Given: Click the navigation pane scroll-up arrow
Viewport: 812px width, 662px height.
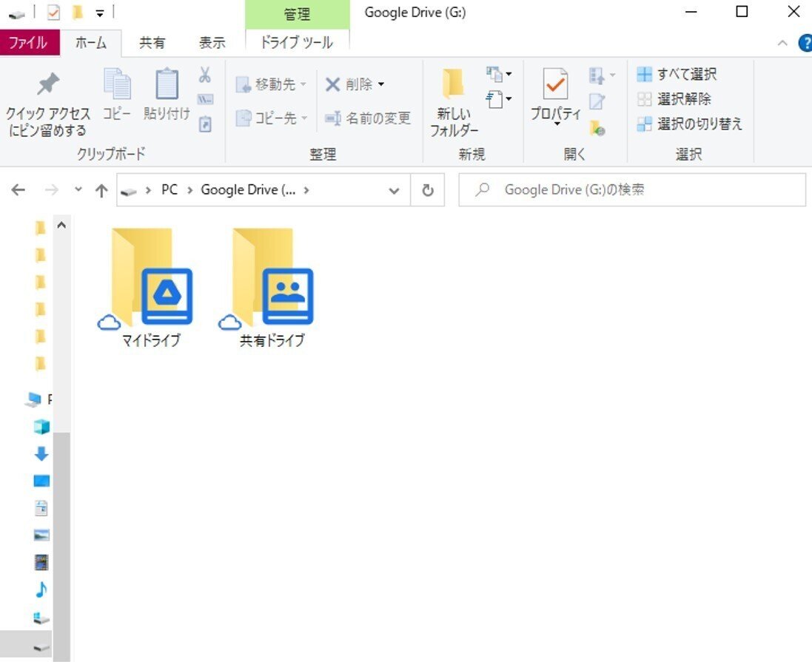Looking at the screenshot, I should (x=61, y=225).
